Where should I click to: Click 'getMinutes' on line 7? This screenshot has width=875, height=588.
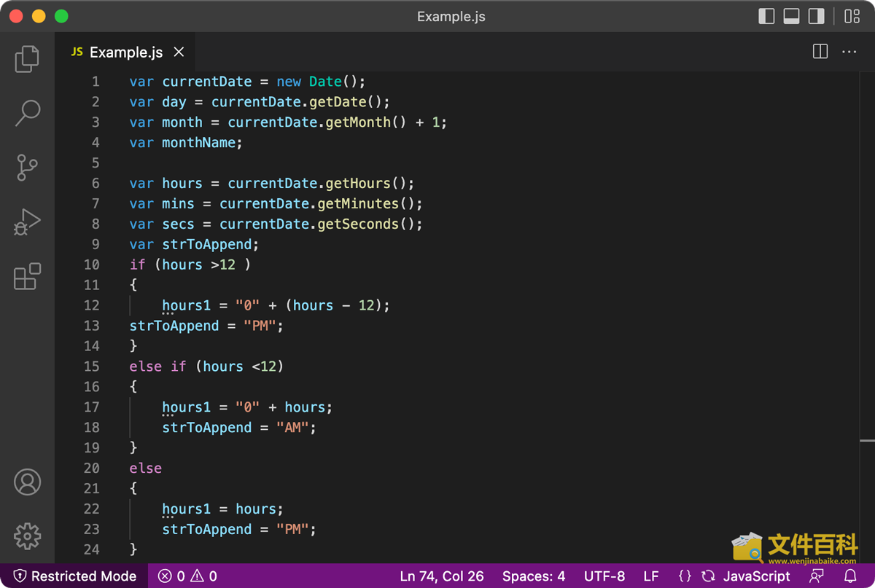358,204
